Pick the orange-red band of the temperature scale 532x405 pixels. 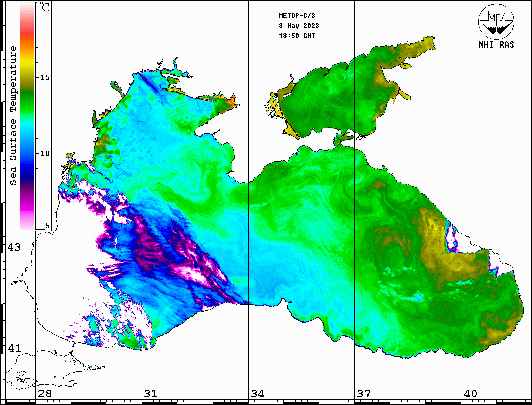pos(27,39)
